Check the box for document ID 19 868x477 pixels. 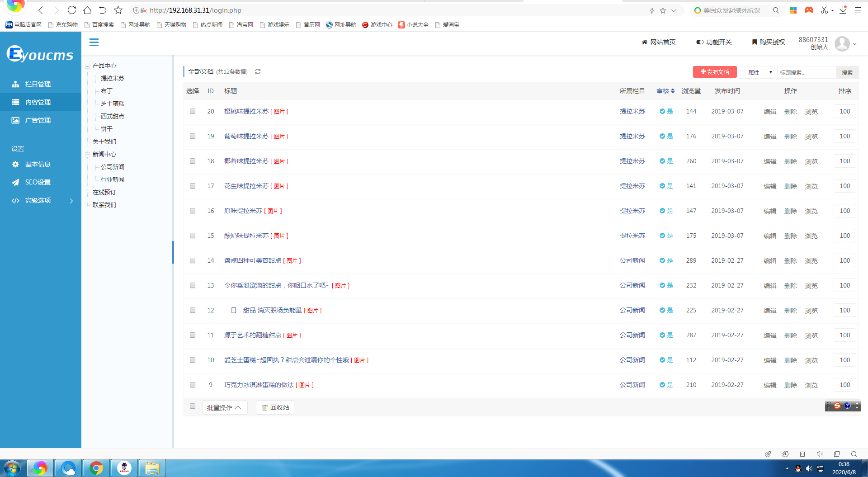(x=193, y=136)
